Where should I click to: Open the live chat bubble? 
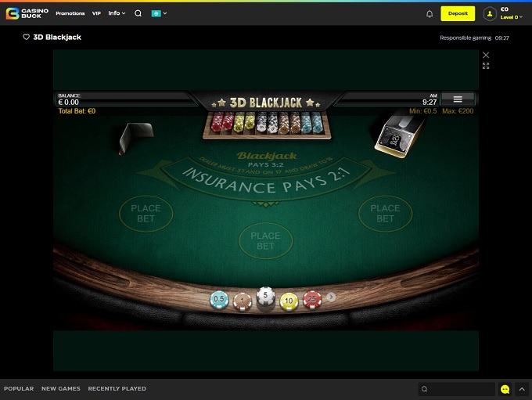pos(505,389)
